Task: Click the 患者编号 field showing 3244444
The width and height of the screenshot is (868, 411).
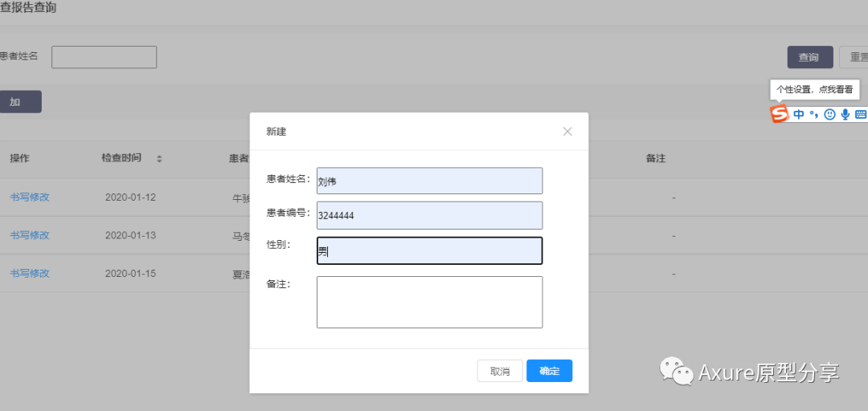Action: tap(429, 215)
